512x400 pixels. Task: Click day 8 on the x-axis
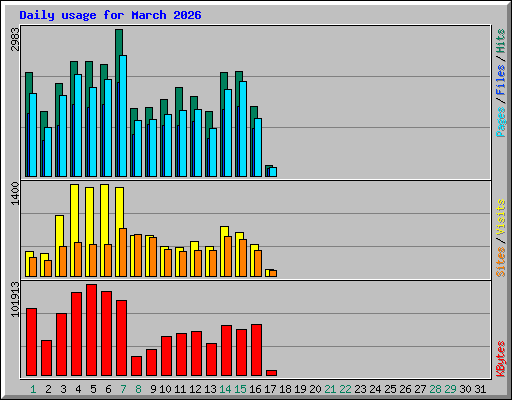[x=138, y=389]
